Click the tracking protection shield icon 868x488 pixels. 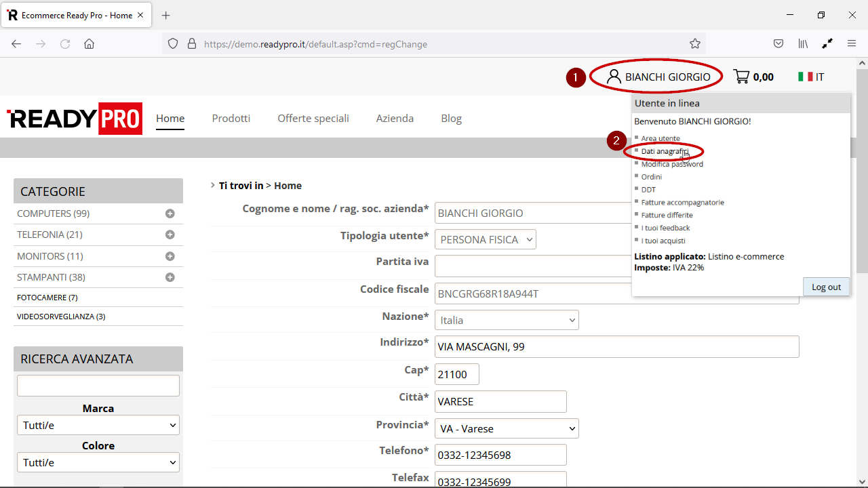(173, 43)
